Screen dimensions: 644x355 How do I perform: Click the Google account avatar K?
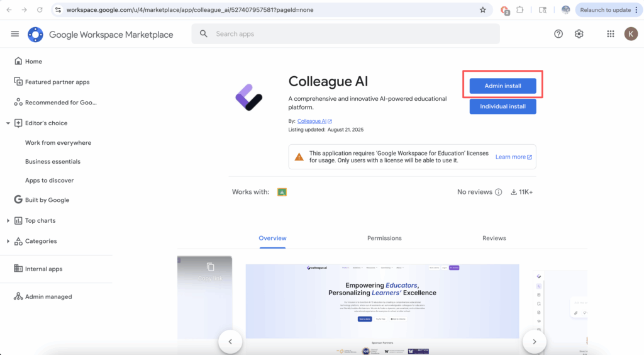631,34
